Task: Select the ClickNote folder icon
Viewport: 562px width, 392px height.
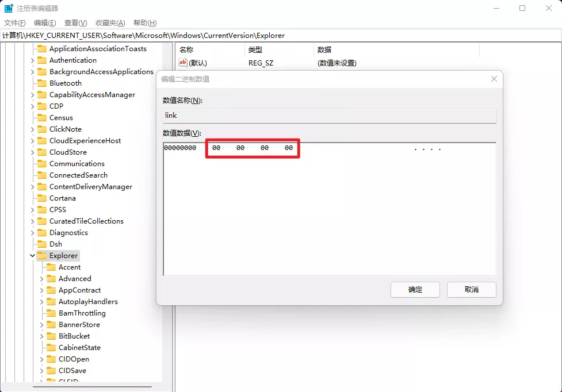Action: point(42,129)
